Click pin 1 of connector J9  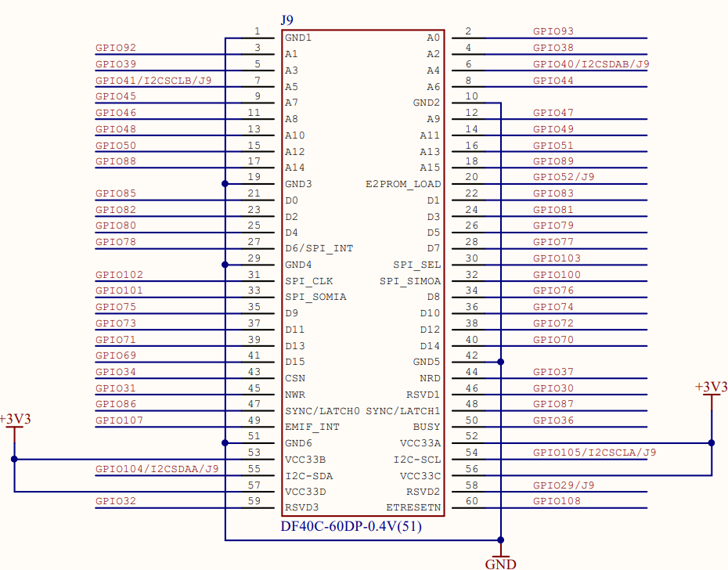tap(258, 37)
